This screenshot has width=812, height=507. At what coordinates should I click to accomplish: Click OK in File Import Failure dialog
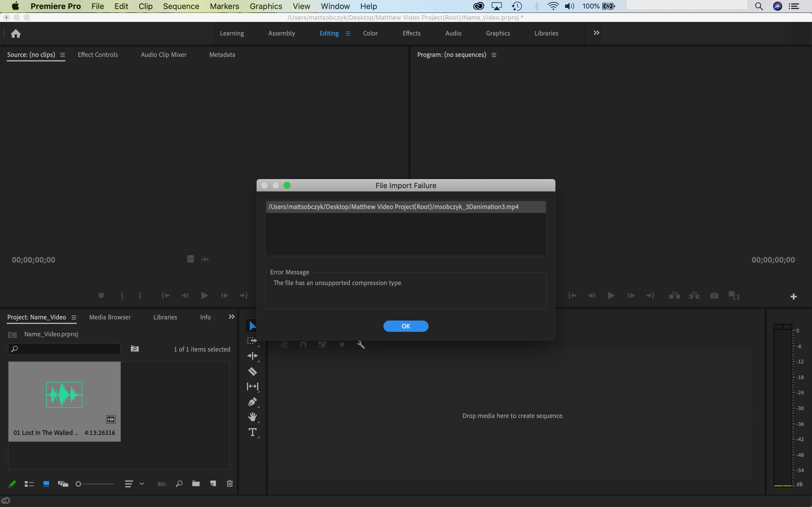point(406,326)
